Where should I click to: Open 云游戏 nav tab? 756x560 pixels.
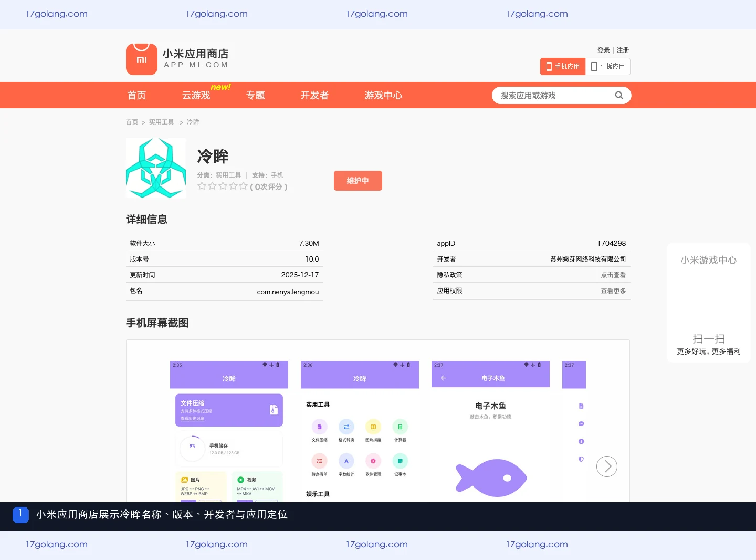(x=196, y=95)
